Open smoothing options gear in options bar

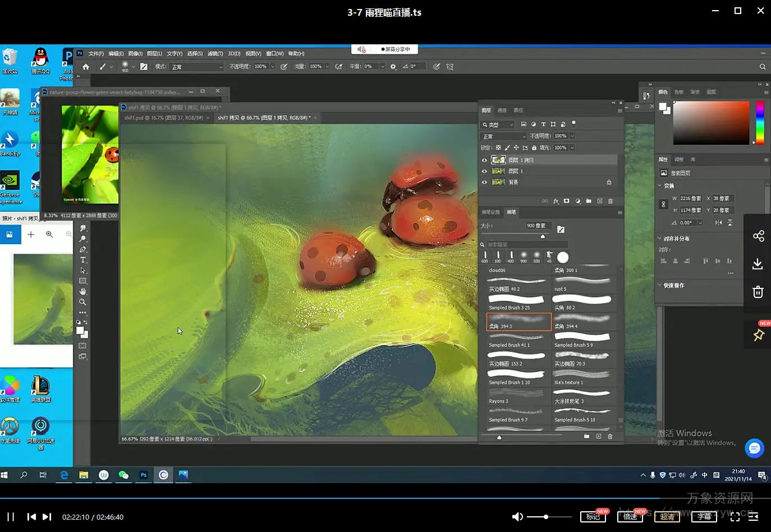393,67
